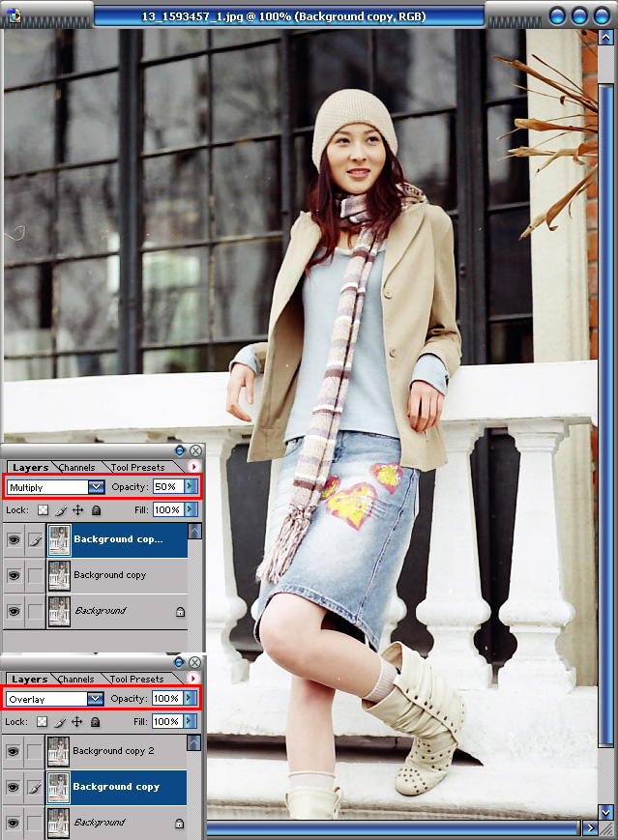Lock image pixels brush icon in Overlay panel
The width and height of the screenshot is (618, 840).
click(x=60, y=722)
